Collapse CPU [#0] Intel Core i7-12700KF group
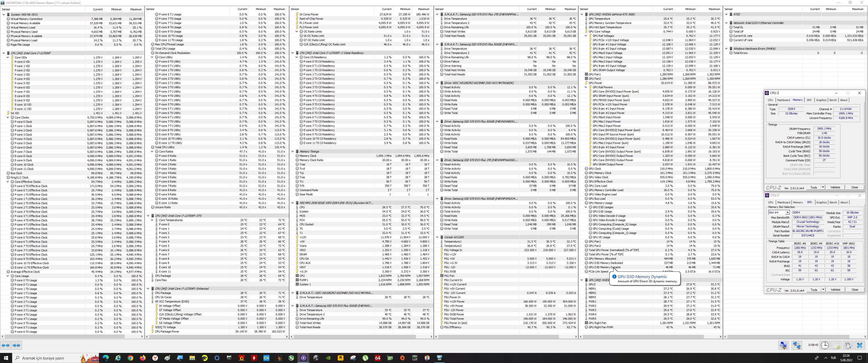 click(4, 53)
